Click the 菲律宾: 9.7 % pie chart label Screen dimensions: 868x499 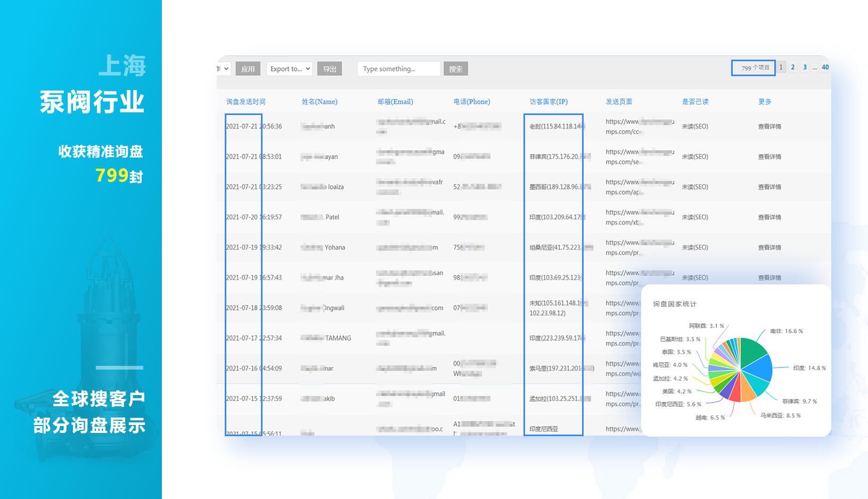coord(799,402)
